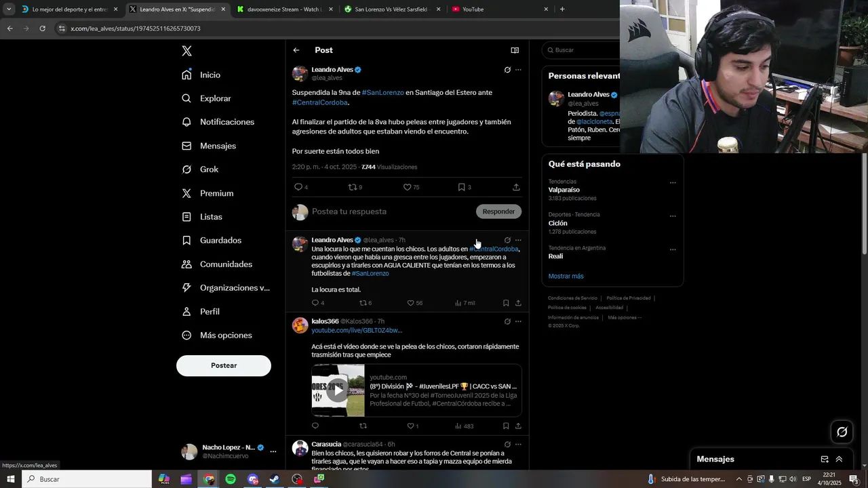Open a new browser tab
This screenshot has width=868, height=488.
(x=562, y=9)
